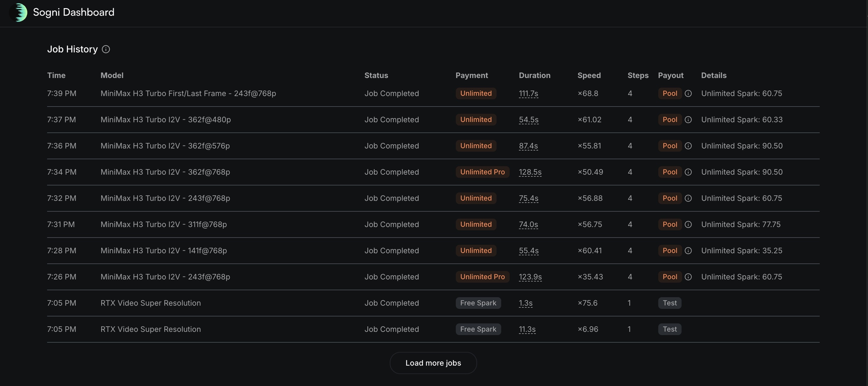868x386 pixels.
Task: Click the Job History heading
Action: (72, 49)
